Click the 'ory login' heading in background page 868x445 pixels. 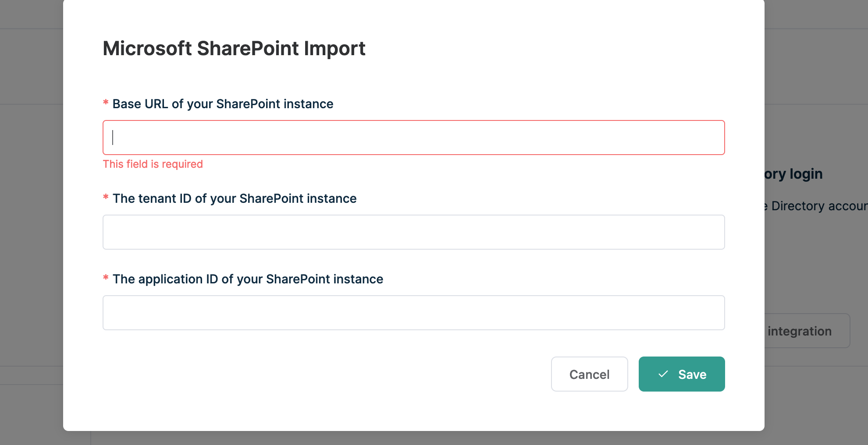[x=793, y=174]
